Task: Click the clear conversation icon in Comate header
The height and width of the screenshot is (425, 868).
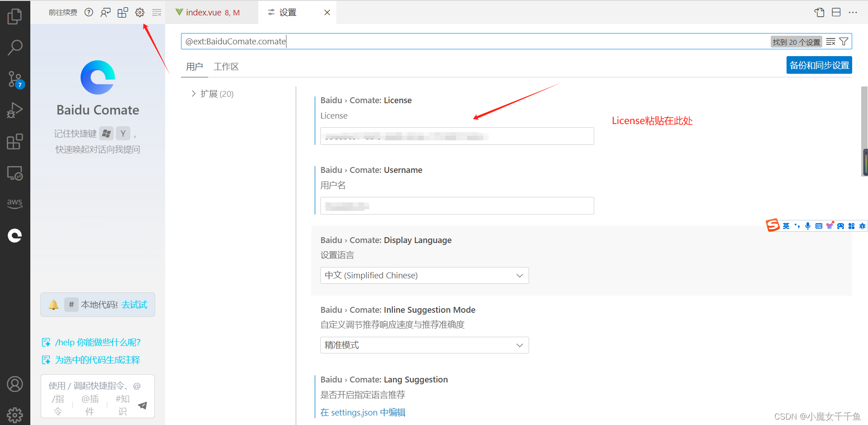Action: [x=157, y=12]
